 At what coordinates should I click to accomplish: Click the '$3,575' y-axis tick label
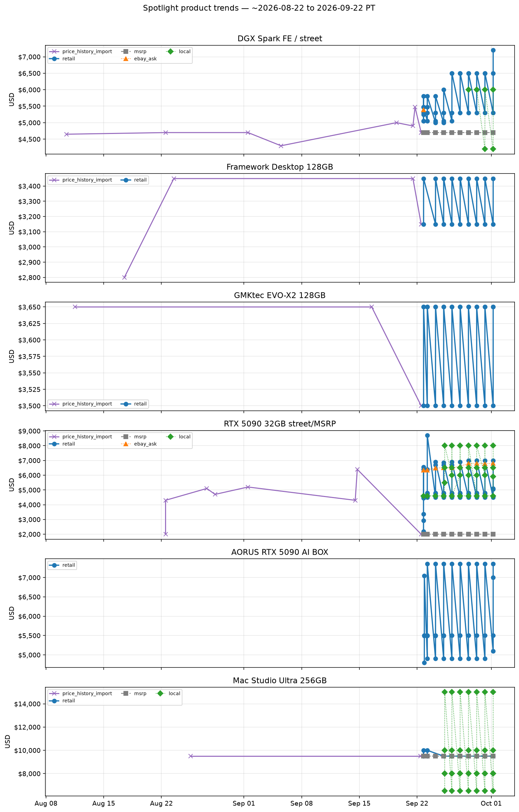coord(29,357)
